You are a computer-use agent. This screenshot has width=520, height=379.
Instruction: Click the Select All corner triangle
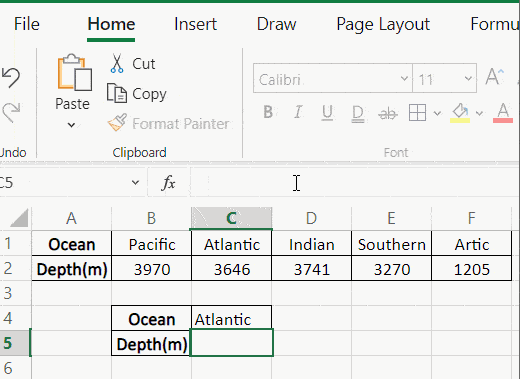[x=19, y=218]
